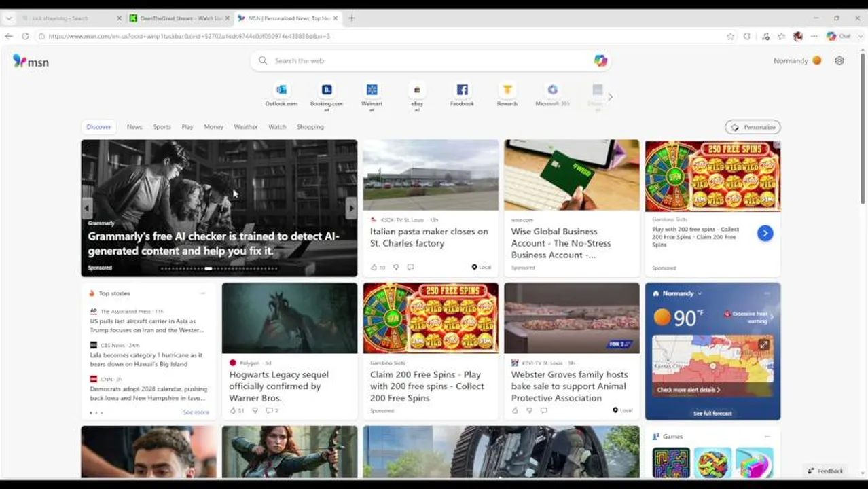868x489 pixels.
Task: Open Wise Global Business Account ad
Action: pos(561,243)
